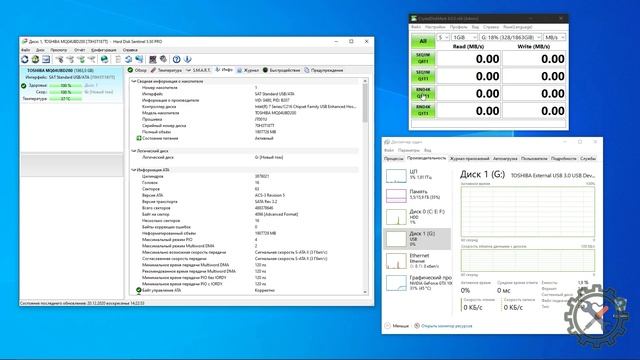Image resolution: width=640 pixels, height=360 pixels.
Task: Run the RND4K Q1T1 test
Action: 423,110
